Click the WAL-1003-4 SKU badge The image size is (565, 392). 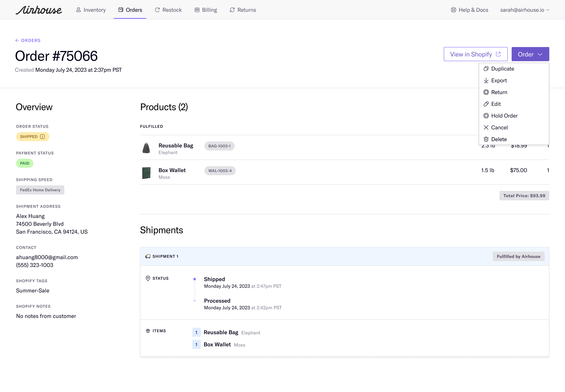[x=220, y=171]
